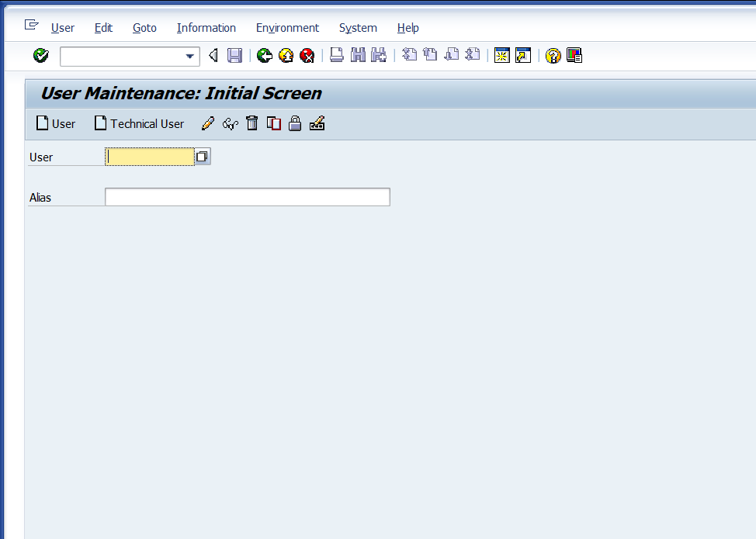This screenshot has height=539, width=756.
Task: Click the Change pencil icon
Action: 208,124
